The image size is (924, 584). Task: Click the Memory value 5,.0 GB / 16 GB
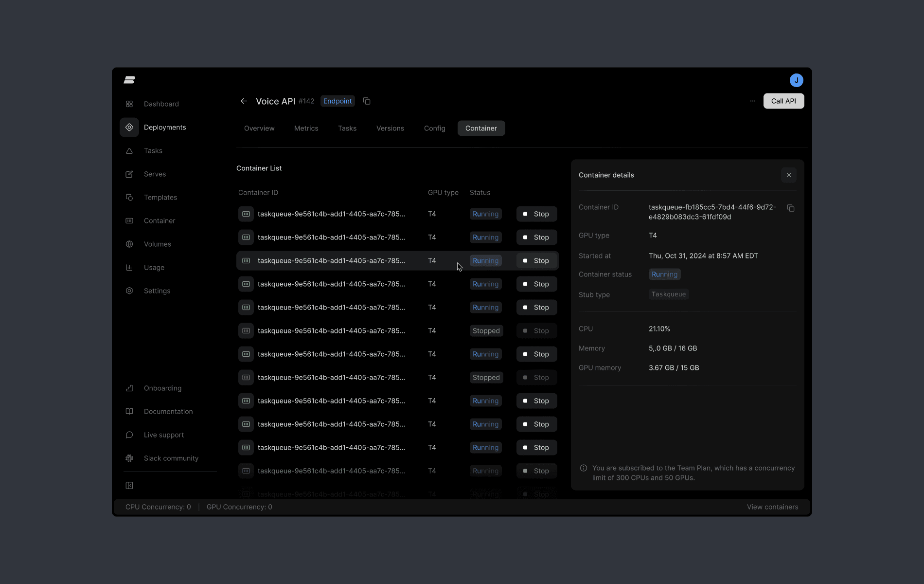pos(673,348)
